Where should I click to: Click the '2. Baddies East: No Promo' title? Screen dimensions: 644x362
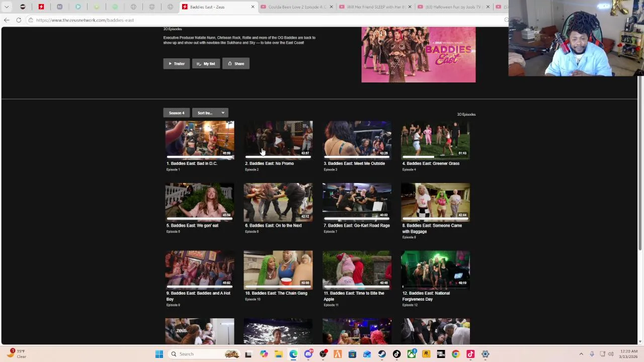[x=269, y=163]
